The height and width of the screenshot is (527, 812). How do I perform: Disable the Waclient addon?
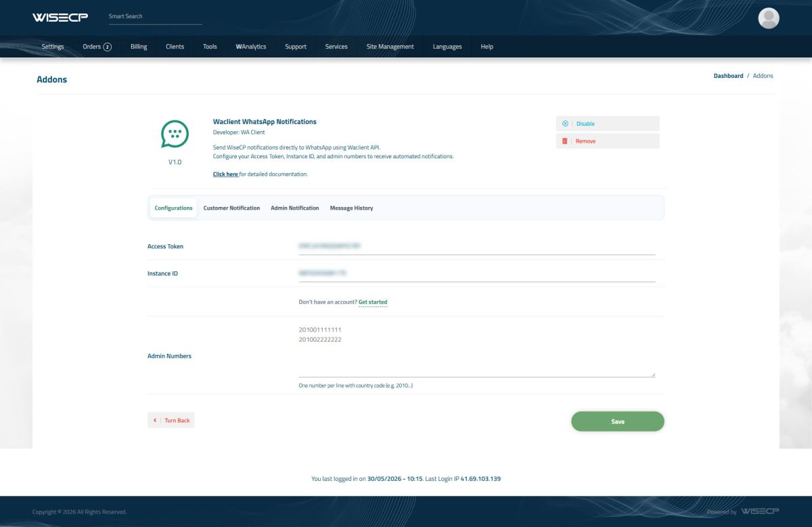click(x=608, y=124)
